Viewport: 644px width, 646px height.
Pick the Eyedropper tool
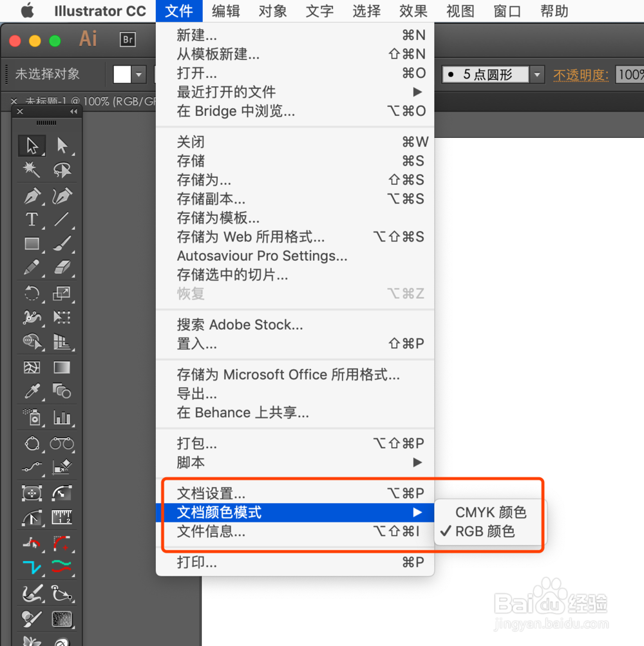click(x=32, y=392)
